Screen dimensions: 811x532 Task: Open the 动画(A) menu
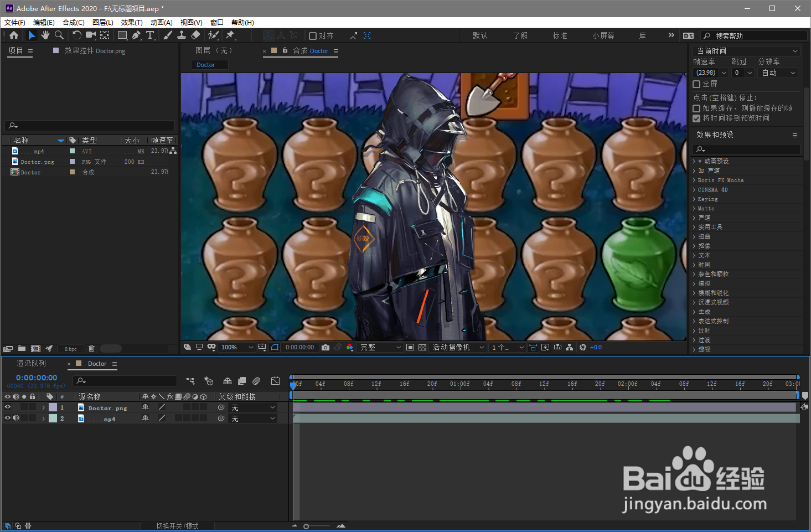pyautogui.click(x=162, y=23)
